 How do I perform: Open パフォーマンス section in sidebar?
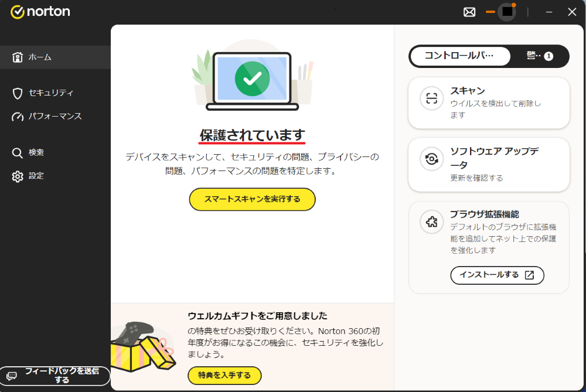pos(55,116)
